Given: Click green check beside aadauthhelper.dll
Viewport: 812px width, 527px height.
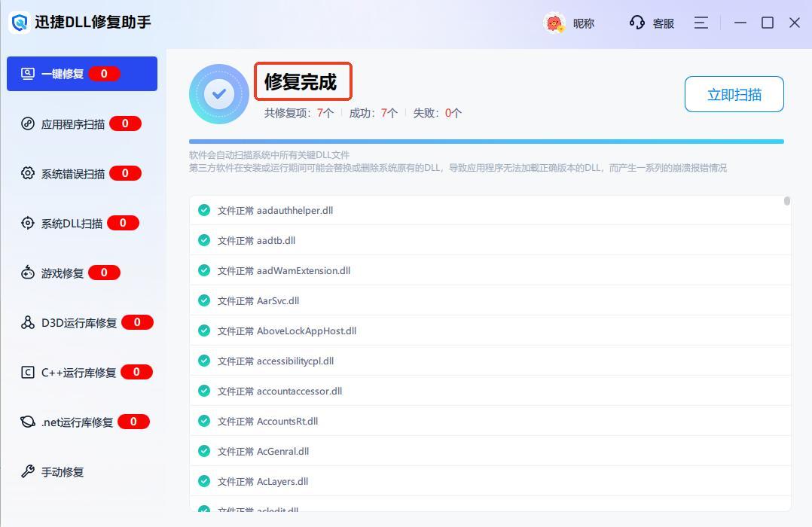Looking at the screenshot, I should (203, 210).
